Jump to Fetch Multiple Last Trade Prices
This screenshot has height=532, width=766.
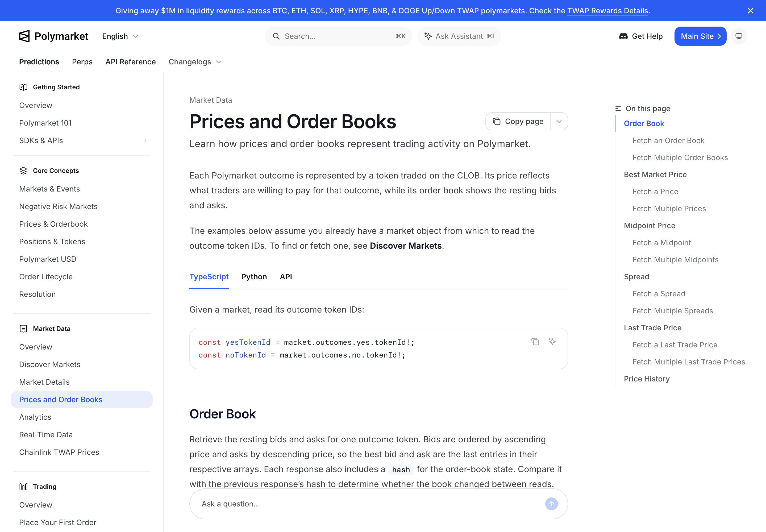(x=688, y=362)
